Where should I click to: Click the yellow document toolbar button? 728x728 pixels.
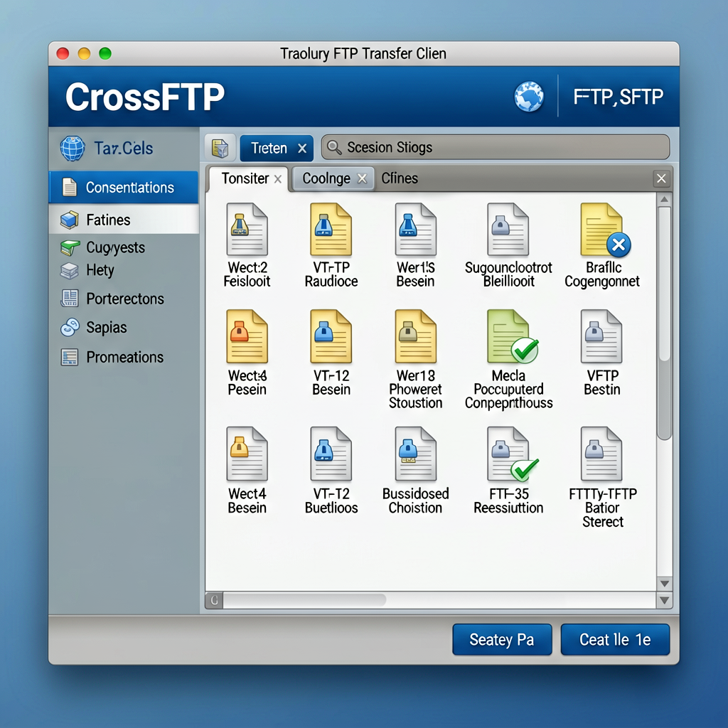(220, 148)
